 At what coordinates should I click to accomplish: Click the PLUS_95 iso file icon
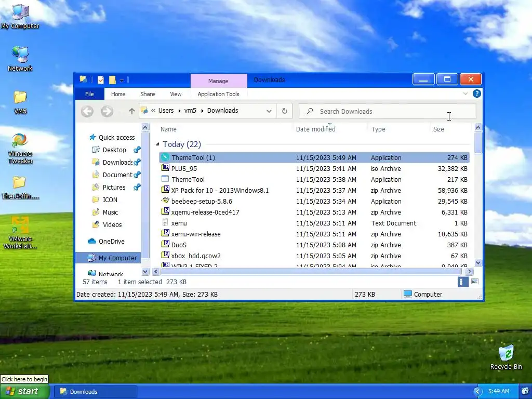pyautogui.click(x=165, y=168)
